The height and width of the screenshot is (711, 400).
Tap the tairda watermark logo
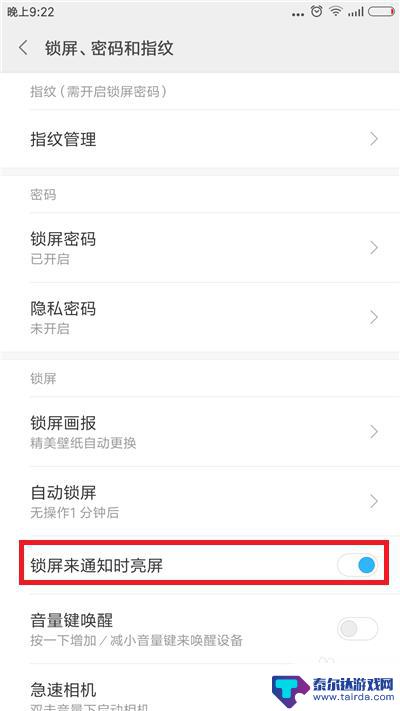click(x=333, y=691)
